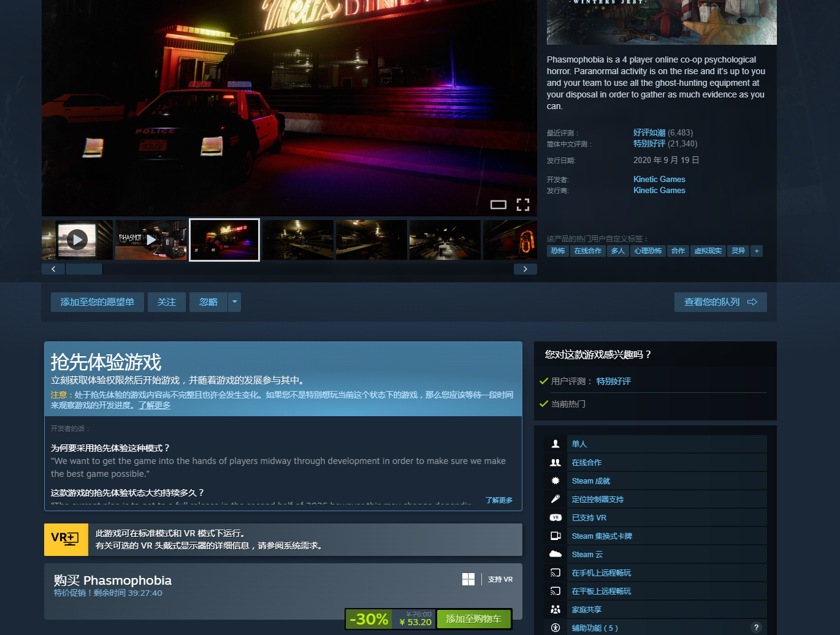Viewport: 840px width, 635px height.
Task: Click the discounted price ¥ 53.20
Action: (416, 622)
